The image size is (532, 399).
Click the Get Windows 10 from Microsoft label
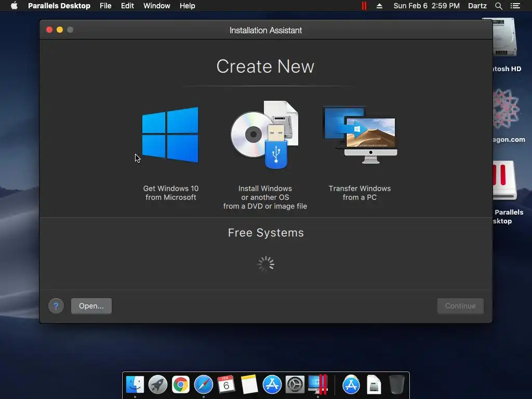(170, 193)
